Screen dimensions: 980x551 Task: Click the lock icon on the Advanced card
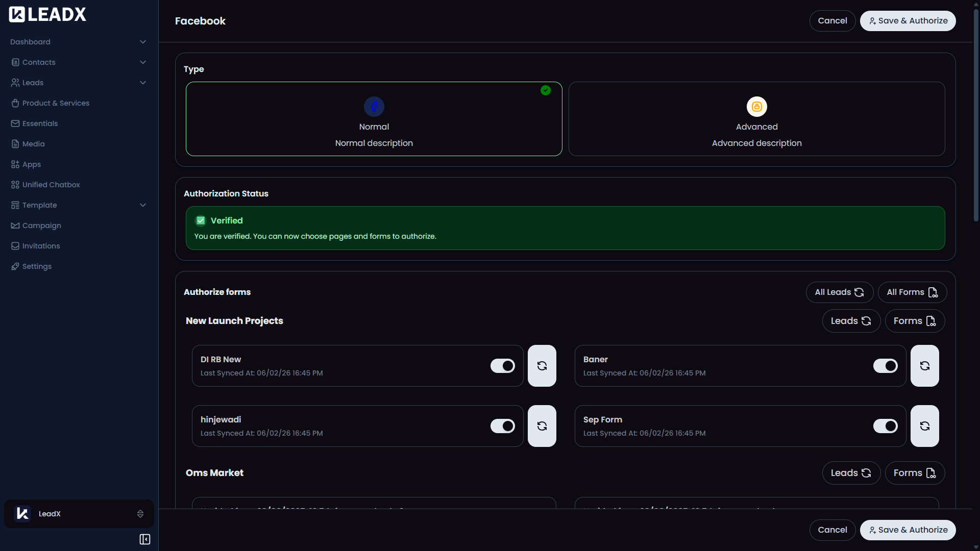coord(756,107)
